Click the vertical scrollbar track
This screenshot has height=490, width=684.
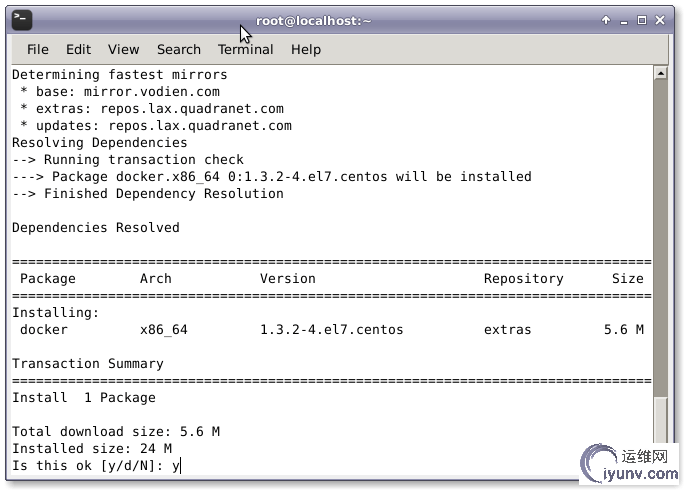pos(661,238)
